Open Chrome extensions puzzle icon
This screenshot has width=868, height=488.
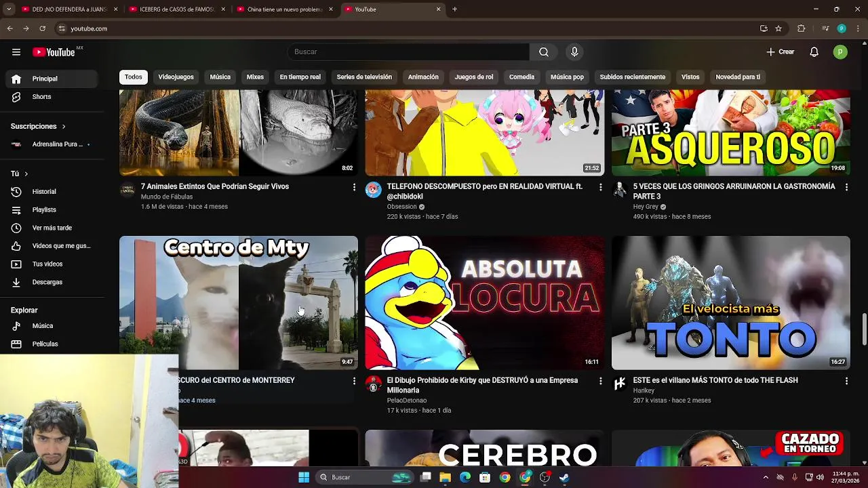point(802,28)
